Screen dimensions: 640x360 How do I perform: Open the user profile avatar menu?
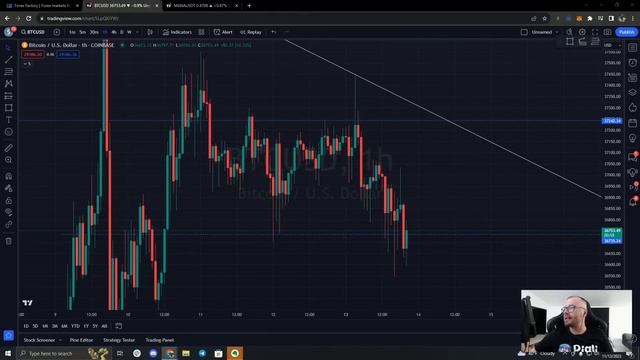(x=9, y=32)
